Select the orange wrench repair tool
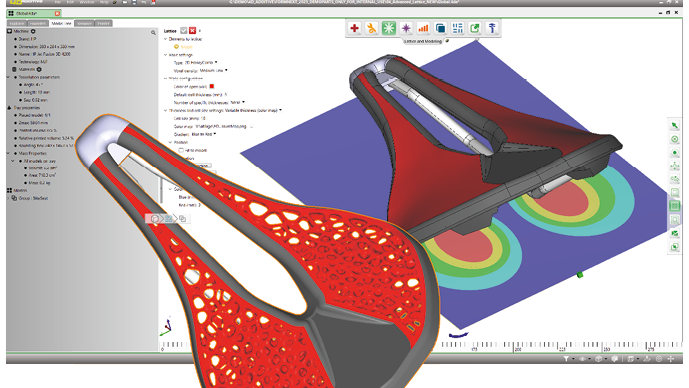This screenshot has width=689, height=388. pyautogui.click(x=372, y=28)
